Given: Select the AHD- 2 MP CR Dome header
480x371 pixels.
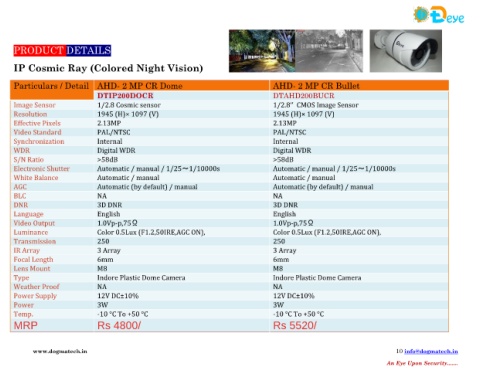Looking at the screenshot, I should [140, 86].
